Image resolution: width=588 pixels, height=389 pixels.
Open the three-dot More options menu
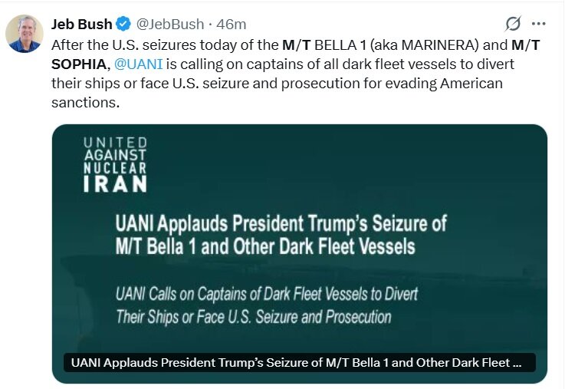pos(538,24)
